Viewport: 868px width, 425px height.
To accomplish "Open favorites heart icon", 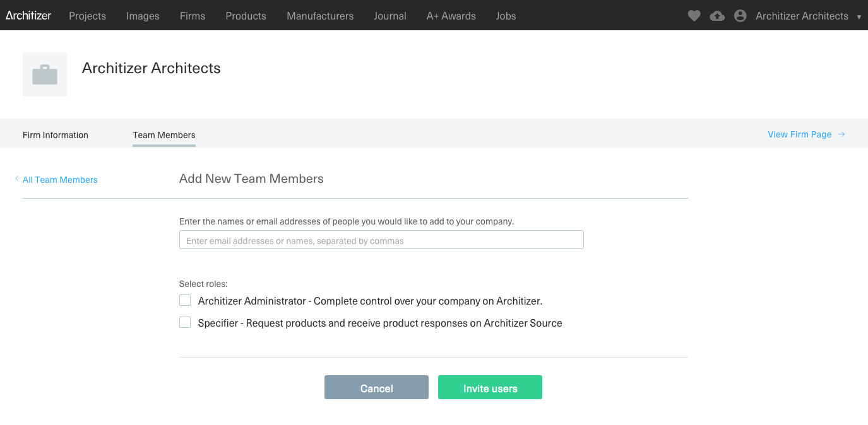I will [x=694, y=16].
